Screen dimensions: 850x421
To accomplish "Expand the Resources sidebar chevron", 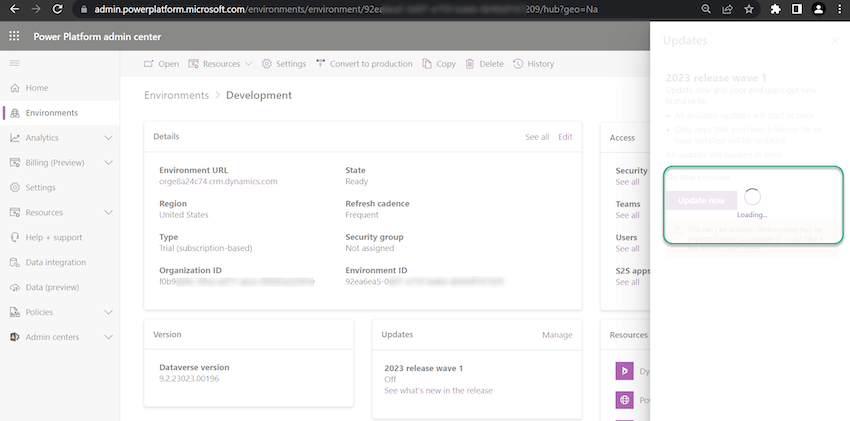I will [x=108, y=212].
